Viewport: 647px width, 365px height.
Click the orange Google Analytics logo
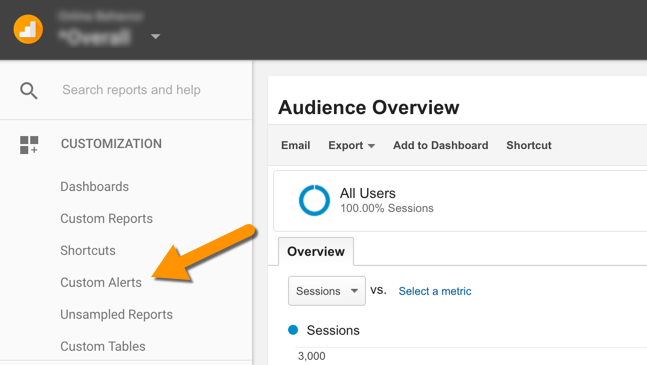pyautogui.click(x=28, y=29)
